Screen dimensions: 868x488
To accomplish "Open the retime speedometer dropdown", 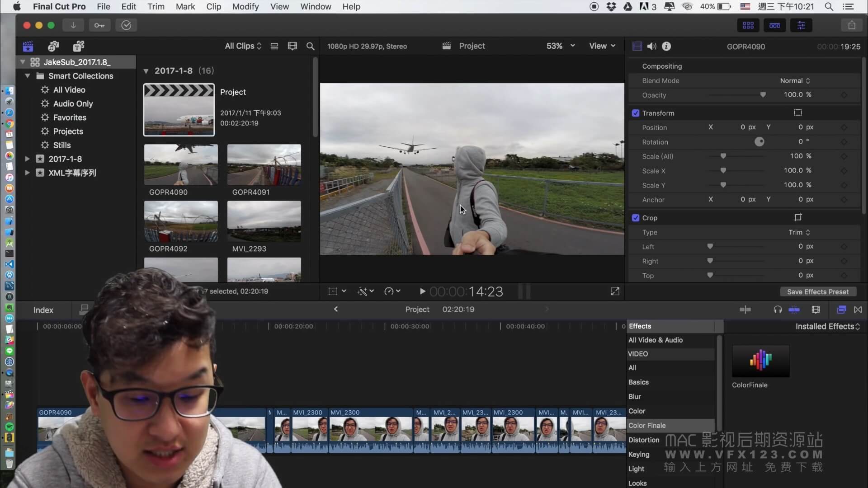I will pyautogui.click(x=392, y=291).
